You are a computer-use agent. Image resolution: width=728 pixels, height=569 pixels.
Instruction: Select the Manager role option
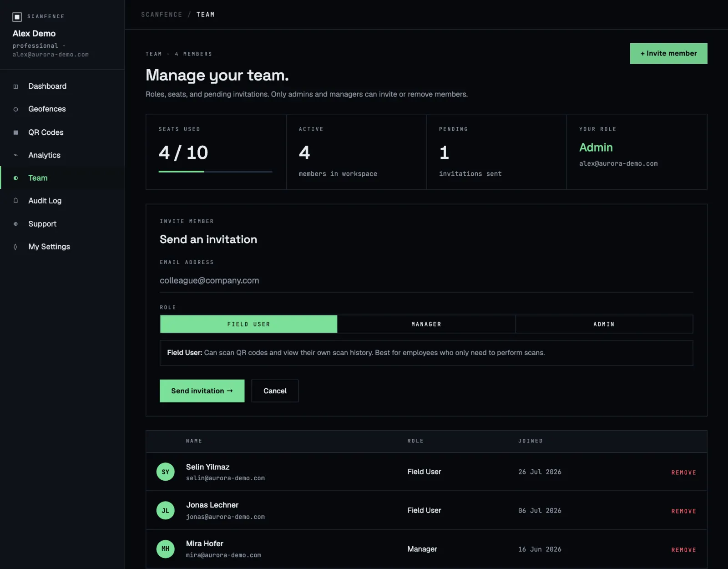(426, 324)
